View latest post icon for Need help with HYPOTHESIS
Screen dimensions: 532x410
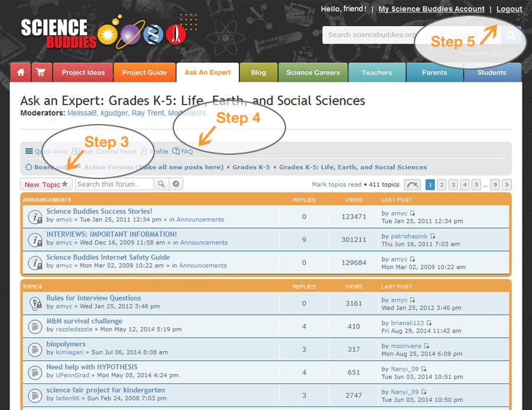click(424, 369)
